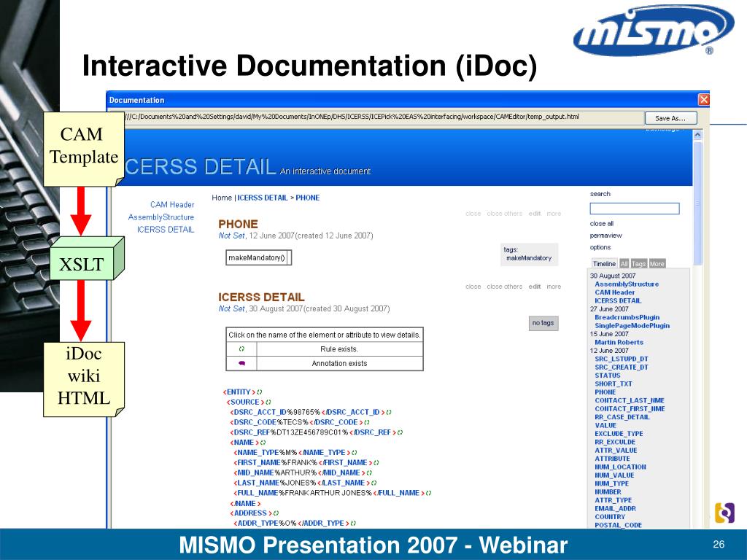This screenshot has width=747, height=560.
Task: Switch to the All tab
Action: [x=624, y=263]
